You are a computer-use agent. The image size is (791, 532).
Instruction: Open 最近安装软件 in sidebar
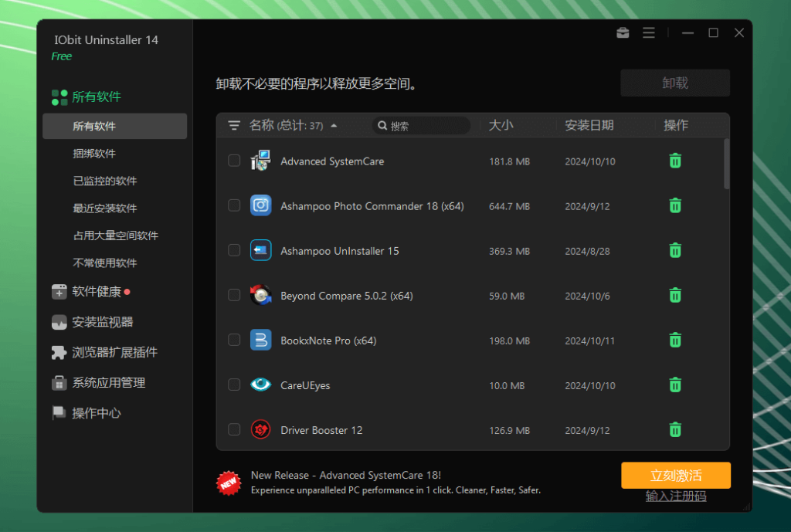pyautogui.click(x=105, y=208)
